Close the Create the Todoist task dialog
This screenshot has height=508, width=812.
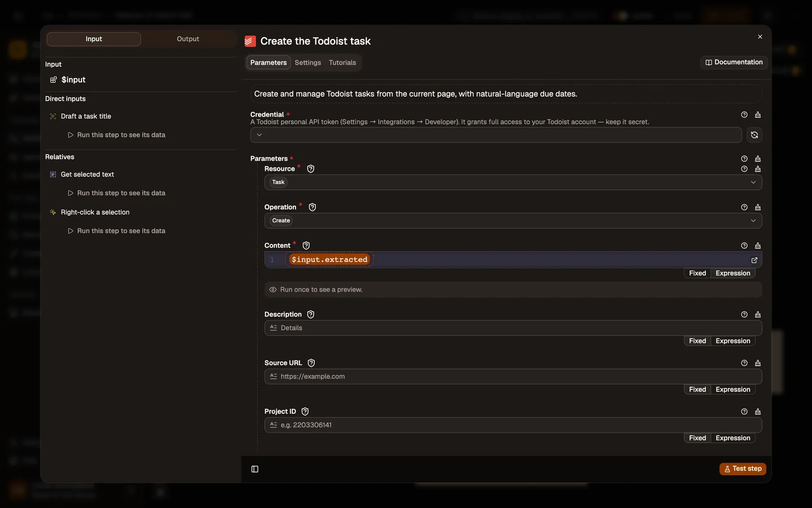pos(760,37)
